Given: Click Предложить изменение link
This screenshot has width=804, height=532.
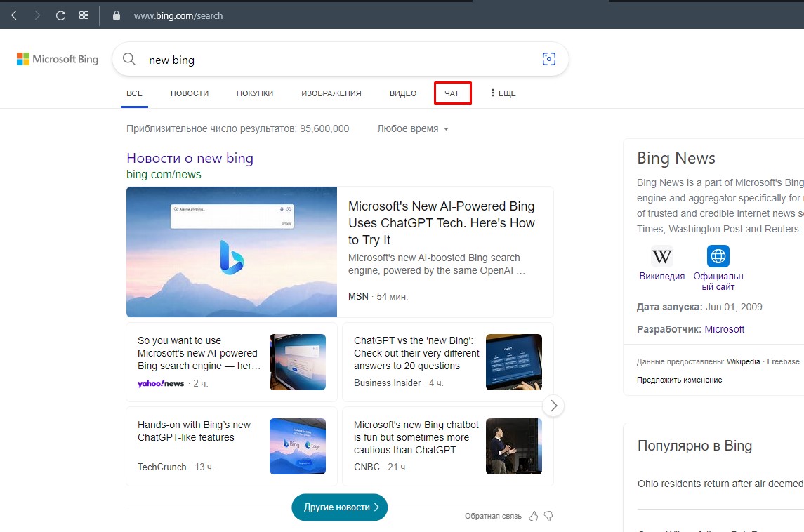Looking at the screenshot, I should pos(680,380).
